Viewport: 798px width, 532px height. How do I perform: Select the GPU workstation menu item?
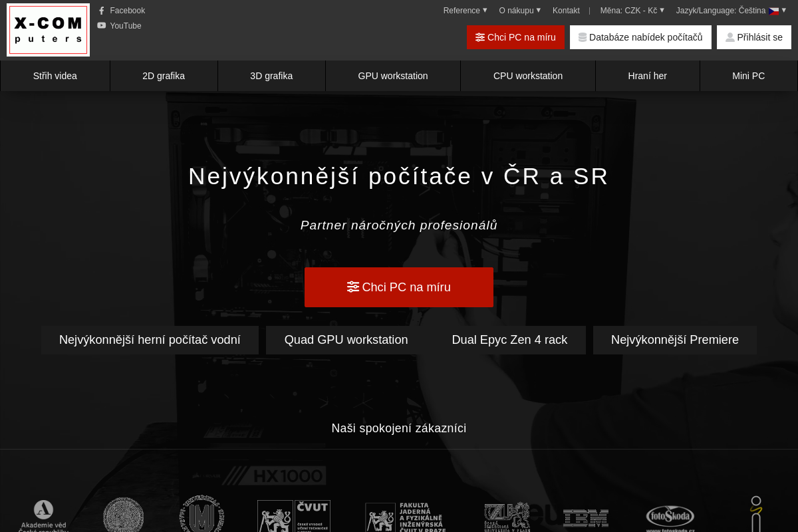coord(392,76)
